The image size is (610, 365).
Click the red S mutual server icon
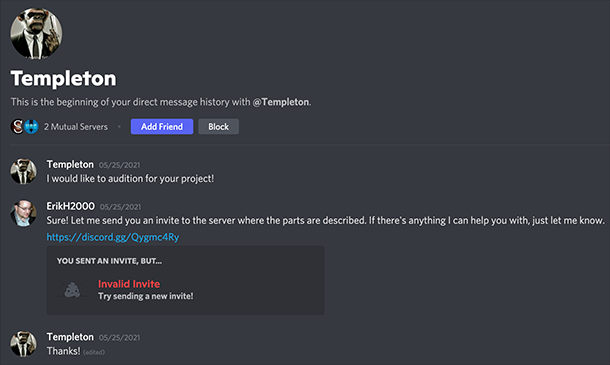(x=17, y=126)
